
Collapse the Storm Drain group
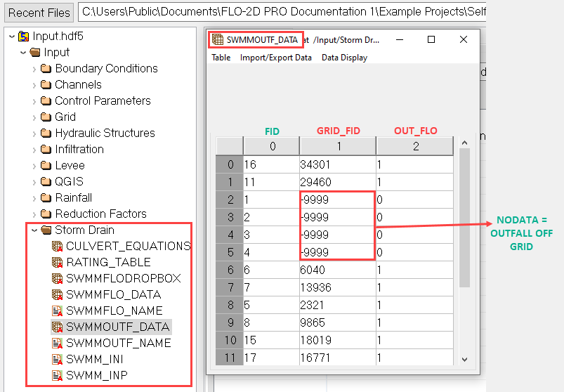pyautogui.click(x=34, y=230)
